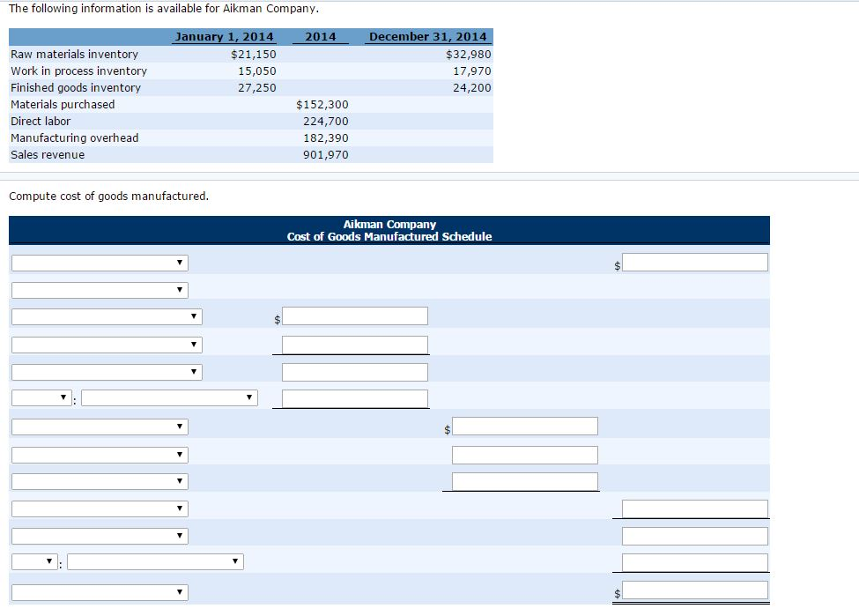This screenshot has height=616, width=859.
Task: Click the 'Manufacturing overhead' row label
Action: (x=75, y=138)
